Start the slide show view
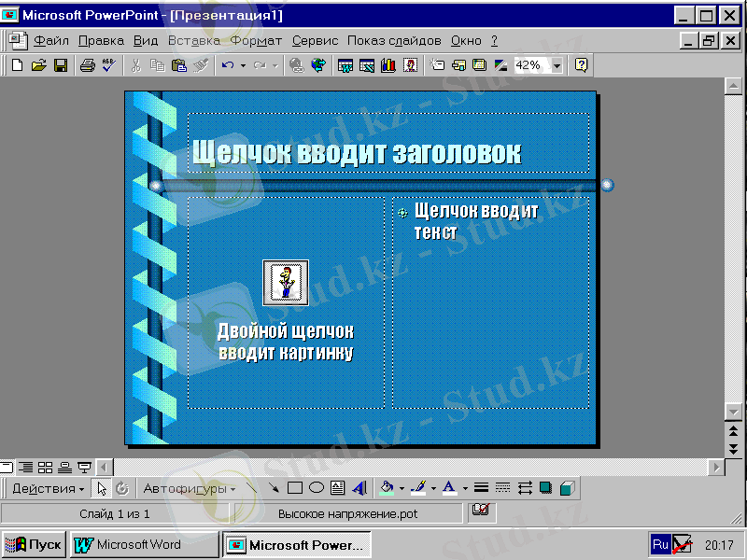Viewport: 747px width, 560px height. 84,468
